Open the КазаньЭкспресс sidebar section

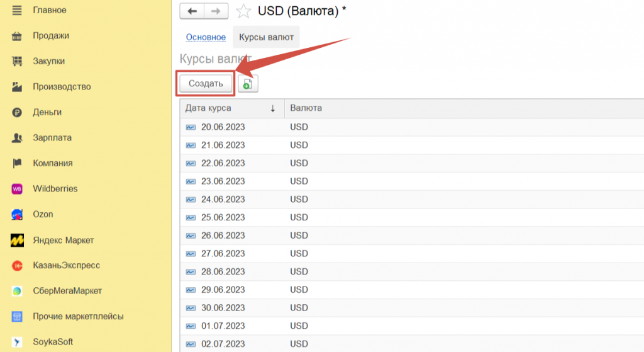(x=66, y=266)
